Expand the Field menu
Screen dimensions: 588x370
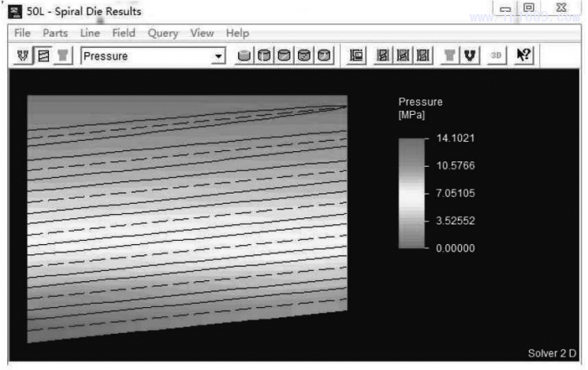pyautogui.click(x=124, y=33)
